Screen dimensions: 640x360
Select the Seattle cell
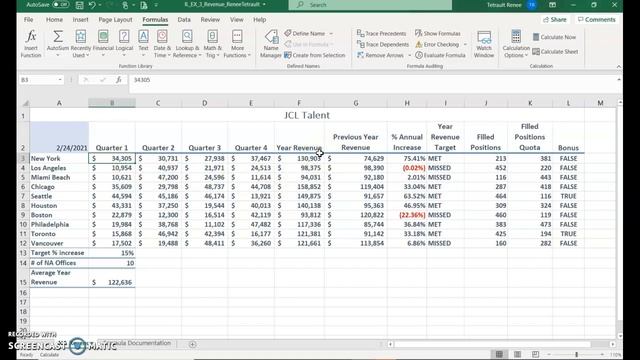click(59, 196)
